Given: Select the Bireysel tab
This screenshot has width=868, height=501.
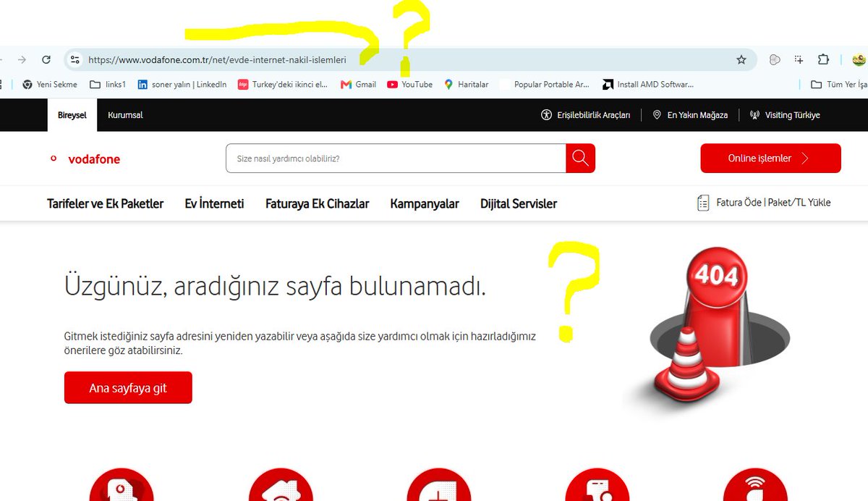Looking at the screenshot, I should point(72,115).
